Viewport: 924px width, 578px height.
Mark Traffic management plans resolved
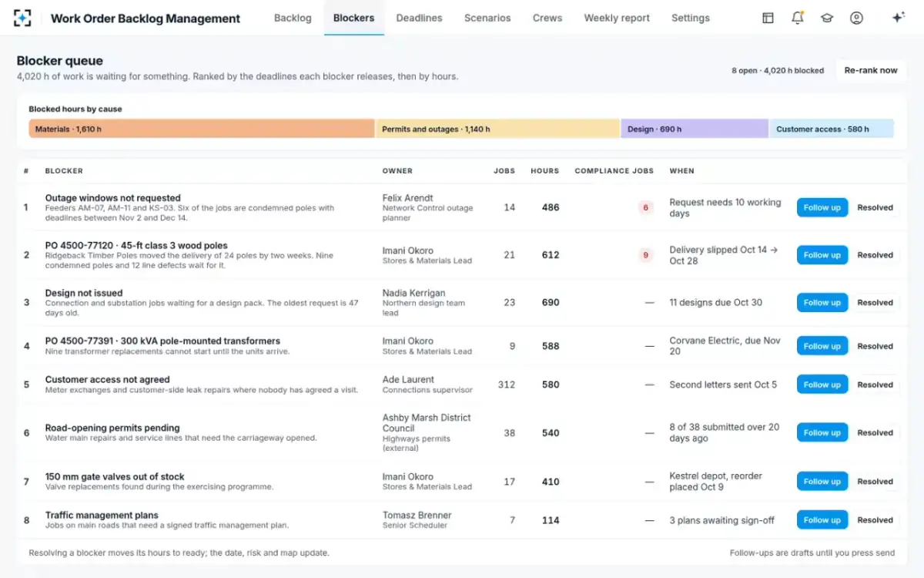pos(875,520)
